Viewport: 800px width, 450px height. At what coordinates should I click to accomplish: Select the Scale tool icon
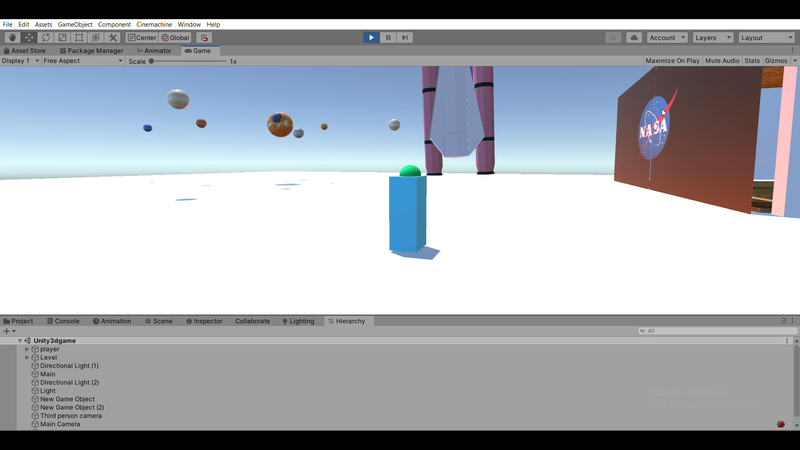pyautogui.click(x=62, y=38)
